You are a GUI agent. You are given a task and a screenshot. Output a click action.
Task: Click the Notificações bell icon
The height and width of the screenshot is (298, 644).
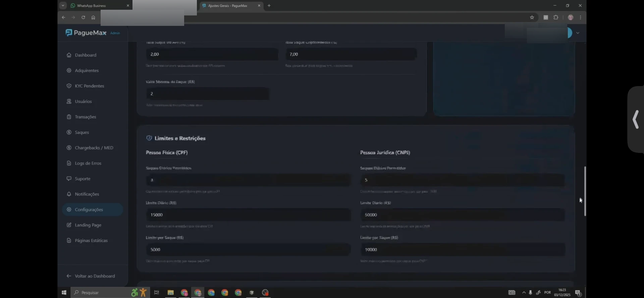pos(69,194)
